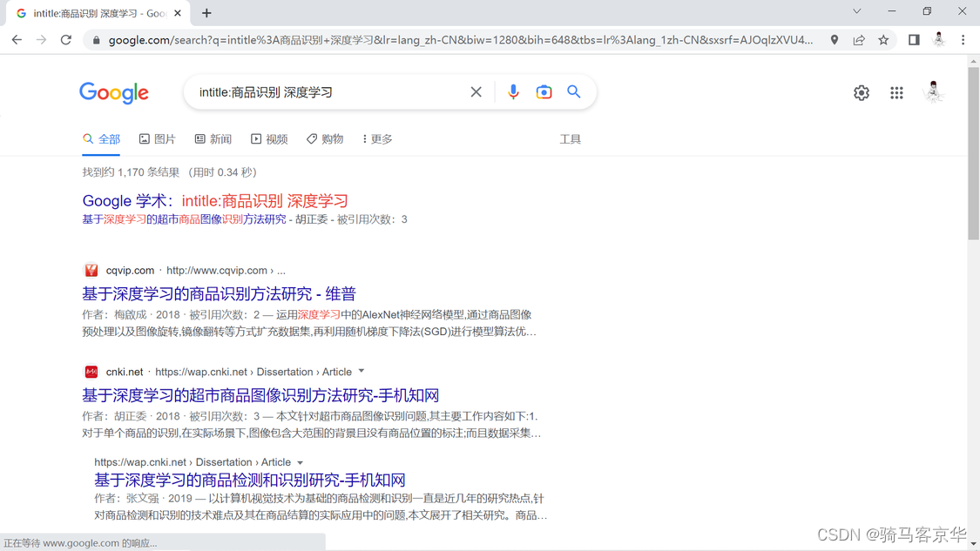Viewport: 980px width, 551px height.
Task: Start voice search with microphone
Action: tap(512, 92)
